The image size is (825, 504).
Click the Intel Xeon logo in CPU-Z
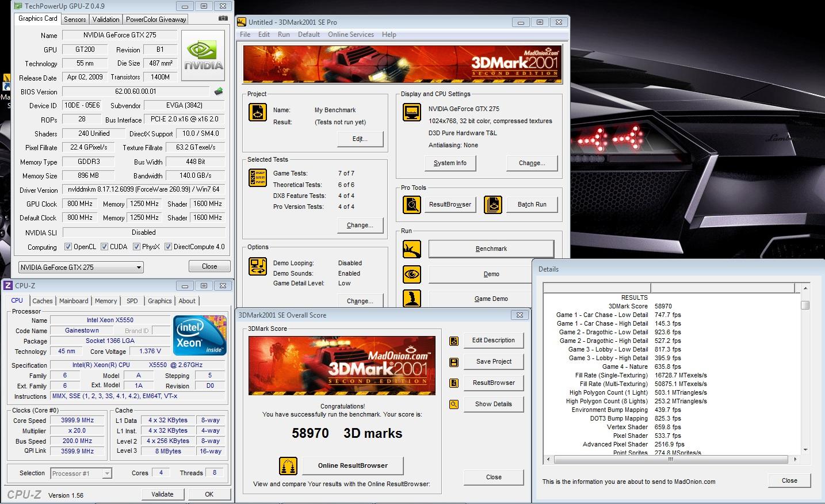point(200,335)
